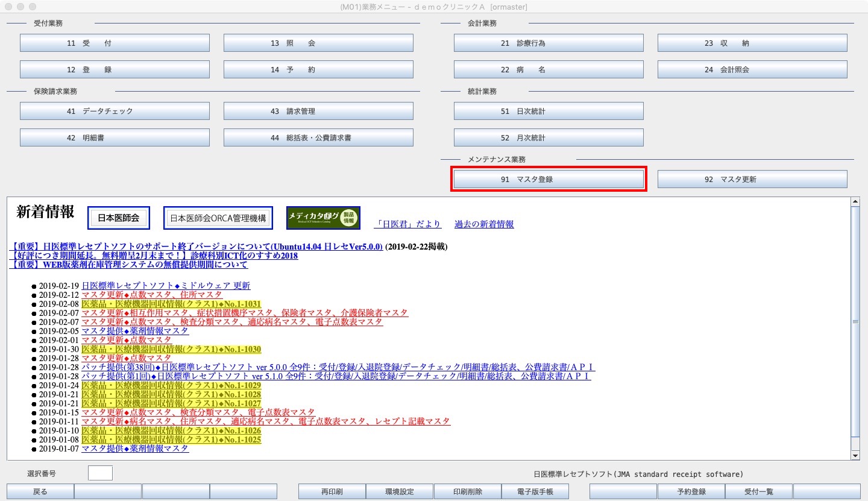Click the 再印刷 reprint button
The height and width of the screenshot is (501, 868).
(x=332, y=491)
